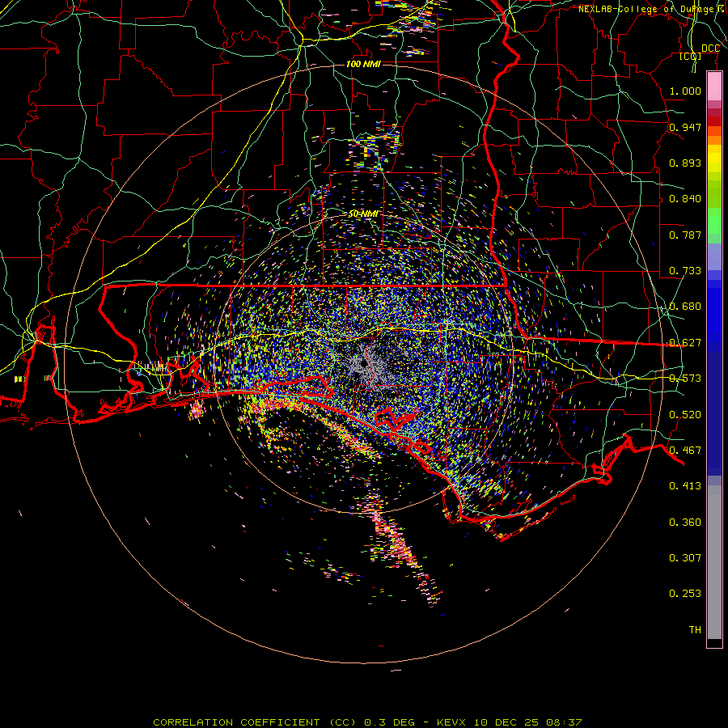Select the 0.307 scale value

(x=685, y=557)
